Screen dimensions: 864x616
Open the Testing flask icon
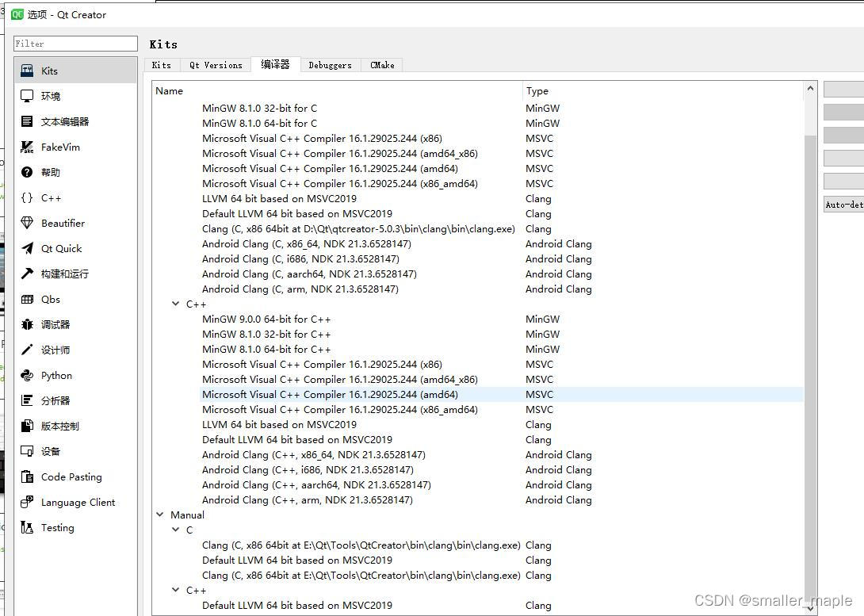coord(27,527)
